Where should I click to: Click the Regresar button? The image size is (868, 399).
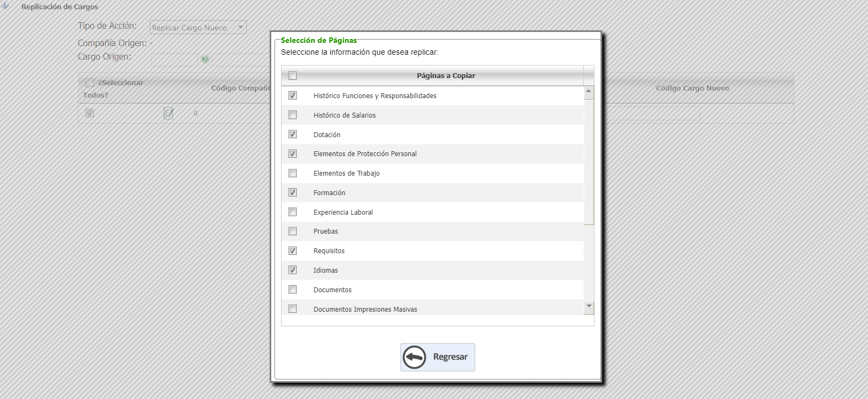438,357
